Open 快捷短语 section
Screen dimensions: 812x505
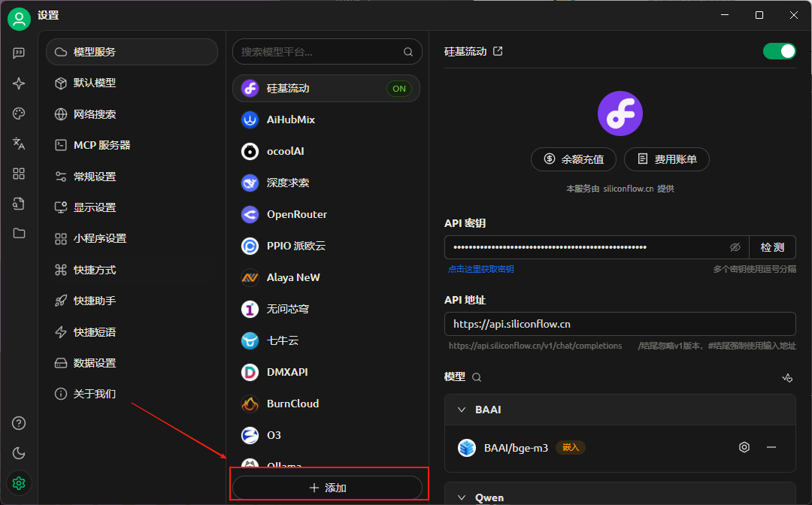click(x=132, y=331)
